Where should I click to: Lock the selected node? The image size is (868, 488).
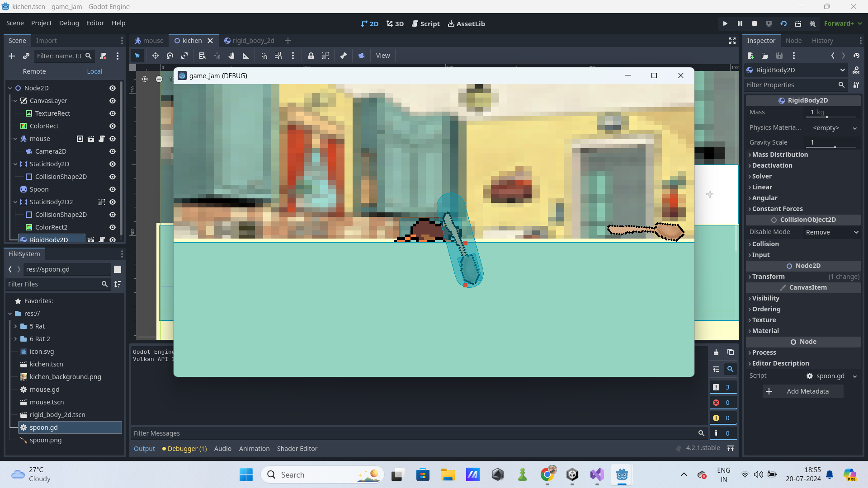(x=311, y=56)
